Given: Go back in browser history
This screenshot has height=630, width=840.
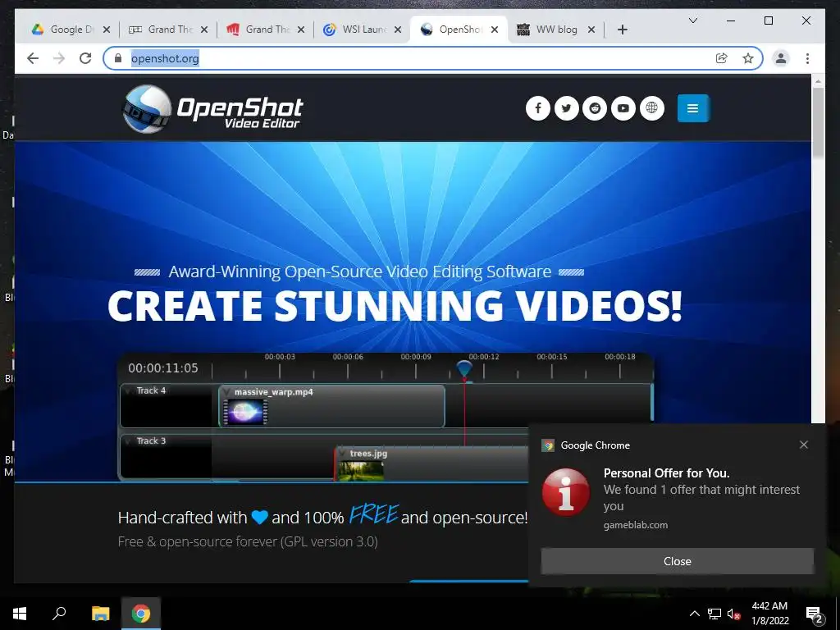Looking at the screenshot, I should (x=33, y=58).
